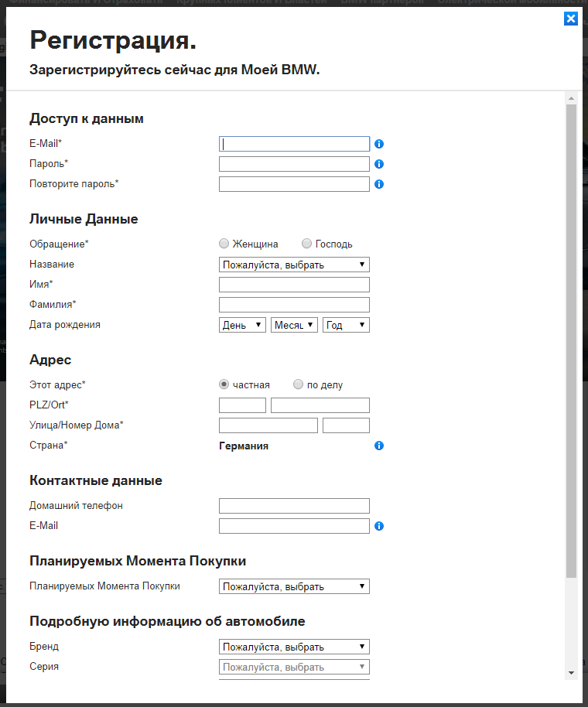The height and width of the screenshot is (707, 588).
Task: Select the частная address option
Action: pyautogui.click(x=224, y=384)
